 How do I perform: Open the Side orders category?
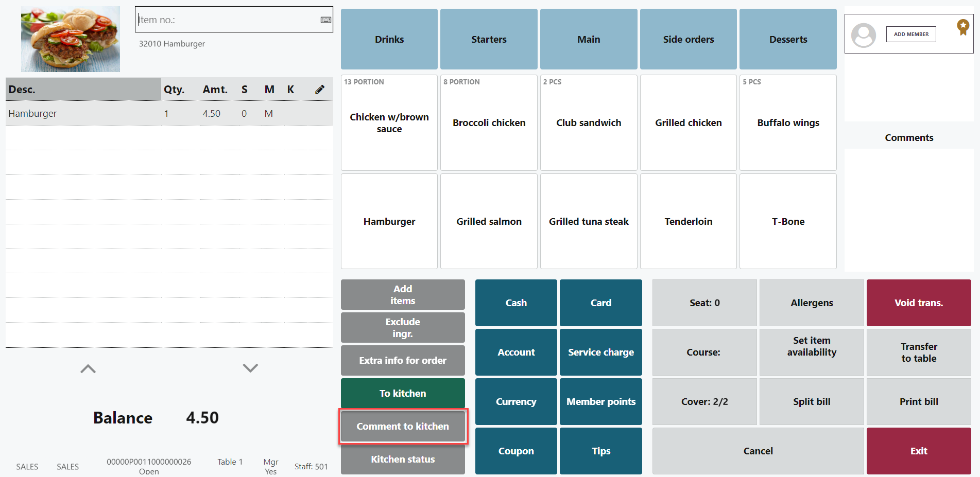688,39
